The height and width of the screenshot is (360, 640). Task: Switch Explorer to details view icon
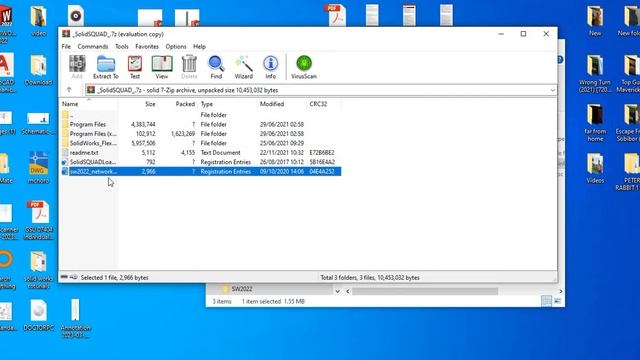(546, 301)
